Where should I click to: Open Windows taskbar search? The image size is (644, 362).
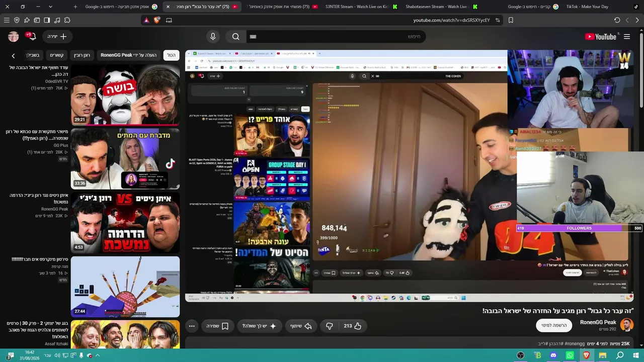(620, 355)
